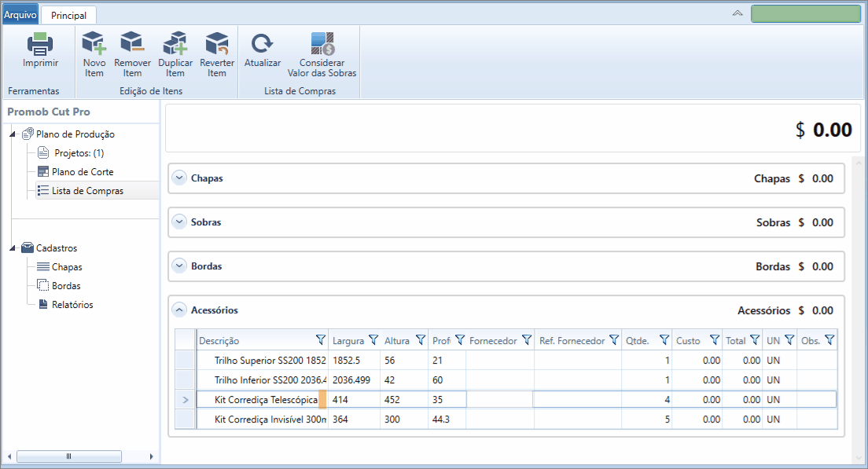Open Projetos: (1) in the tree
The image size is (868, 469).
[79, 153]
